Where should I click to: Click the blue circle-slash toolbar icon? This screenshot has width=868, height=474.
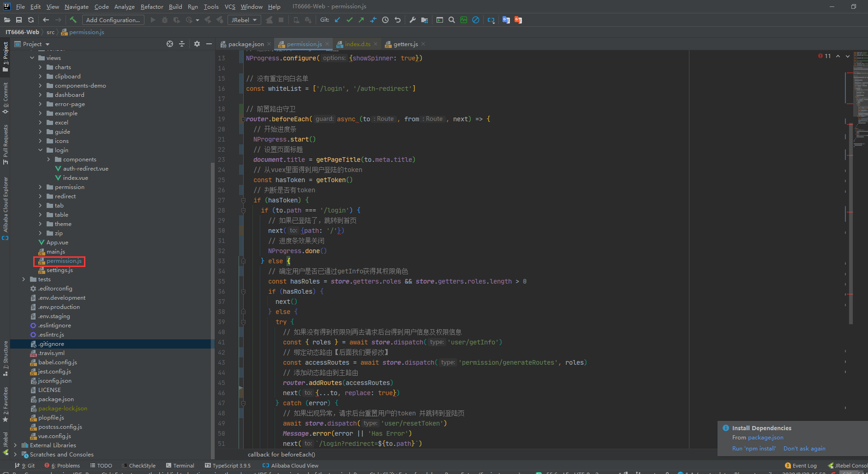point(476,20)
